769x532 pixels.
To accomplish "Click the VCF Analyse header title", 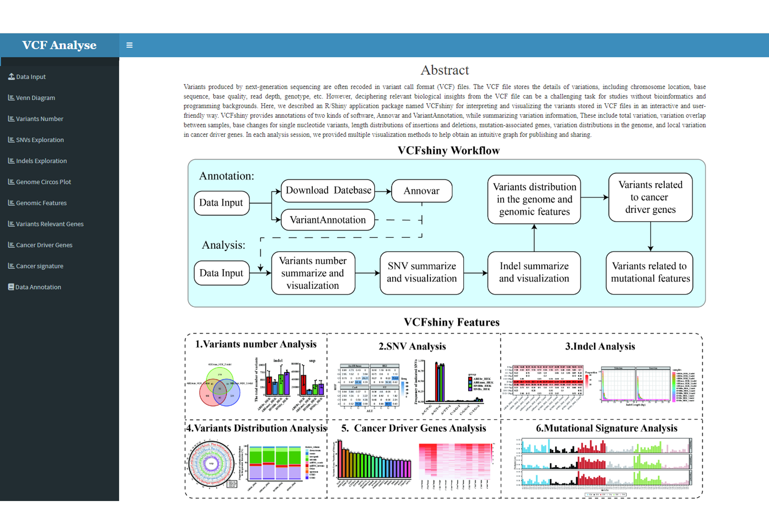I will coord(59,45).
